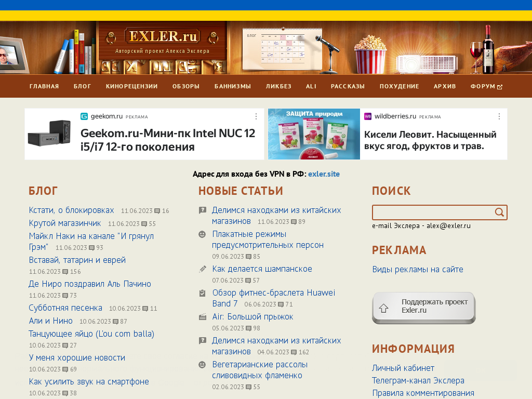
Task: Open post Как усилить звук на смартфоне
Action: click(89, 382)
